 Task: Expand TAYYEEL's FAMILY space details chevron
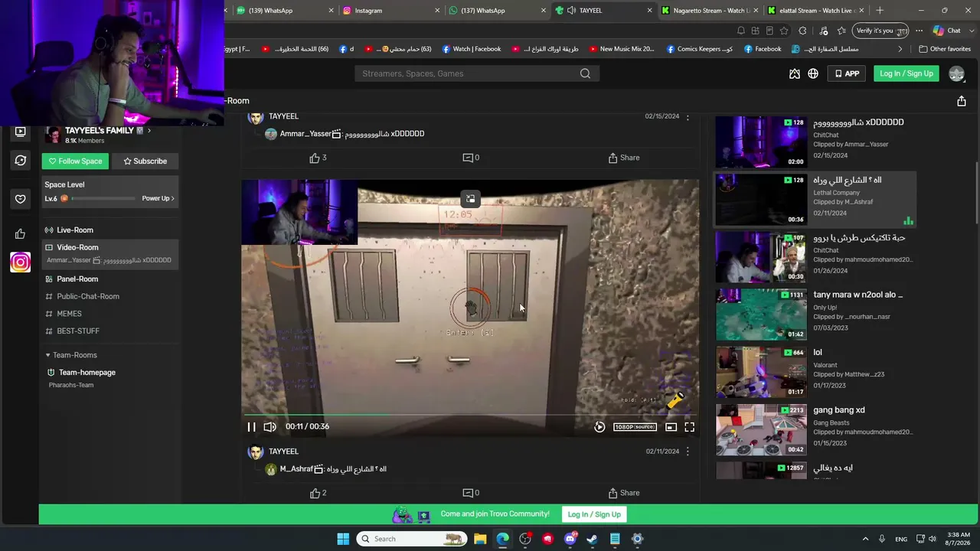click(x=149, y=131)
